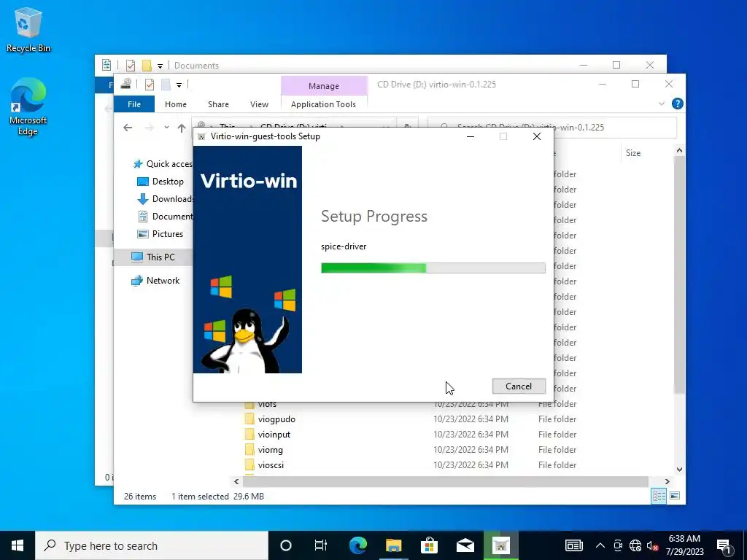Screen dimensions: 747x560
Task: Click the Size column header
Action: tap(633, 153)
